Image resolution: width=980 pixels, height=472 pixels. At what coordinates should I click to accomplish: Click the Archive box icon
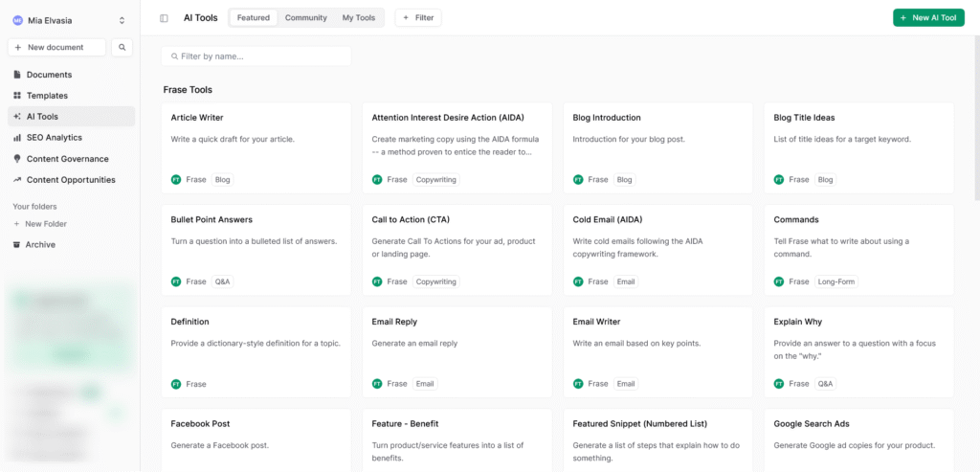(17, 245)
